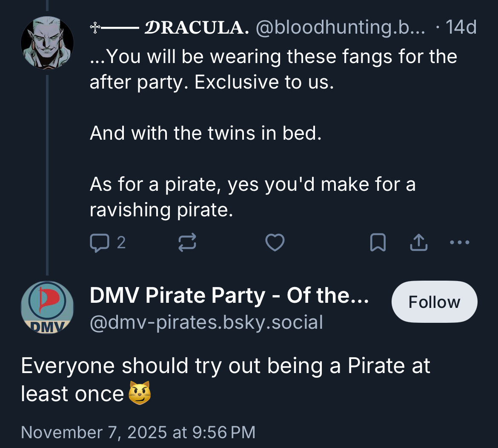Open Dracula's profile avatar
The height and width of the screenshot is (448, 498).
(47, 43)
